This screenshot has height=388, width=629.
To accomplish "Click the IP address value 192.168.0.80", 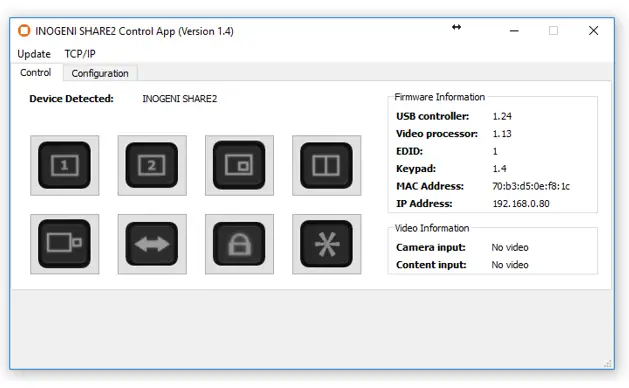I will coord(521,204).
